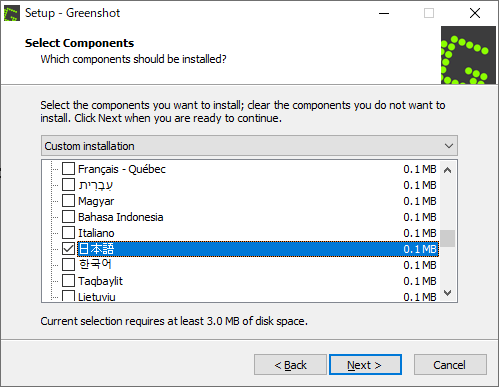The image size is (499, 387).
Task: Minimize the Setup window
Action: pyautogui.click(x=384, y=13)
